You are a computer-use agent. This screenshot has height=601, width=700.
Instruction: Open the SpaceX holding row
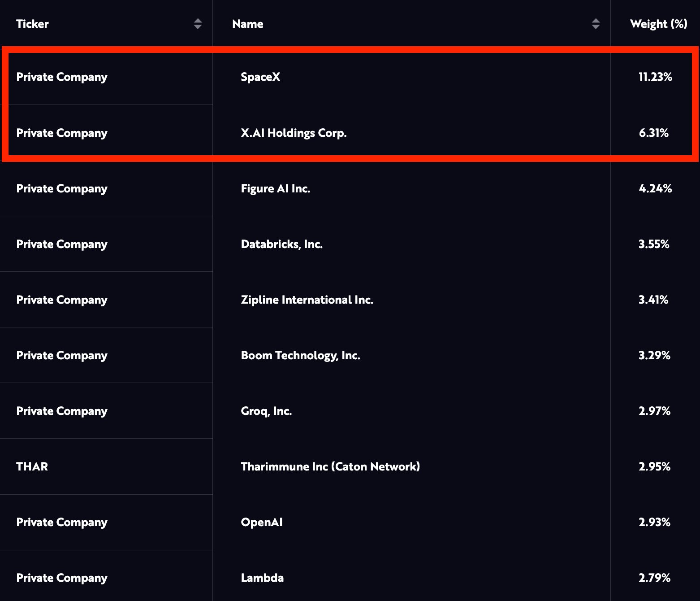(261, 77)
